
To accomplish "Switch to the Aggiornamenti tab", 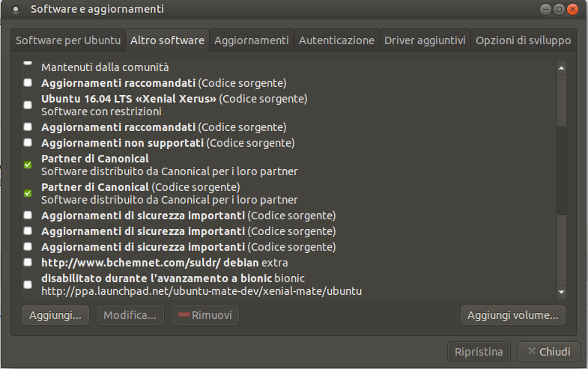I will click(x=251, y=40).
